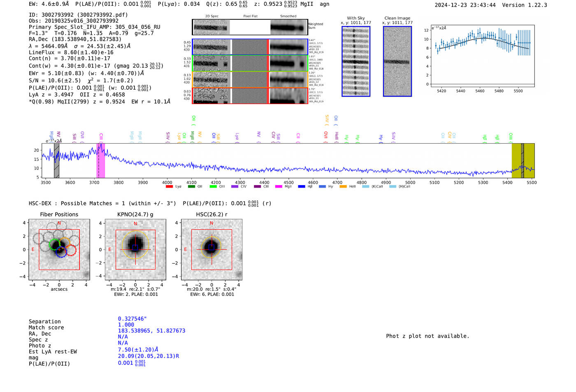This screenshot has width=576, height=392.
Task: Click the blue RA, Dec value 183.538965
Action: pyautogui.click(x=151, y=331)
